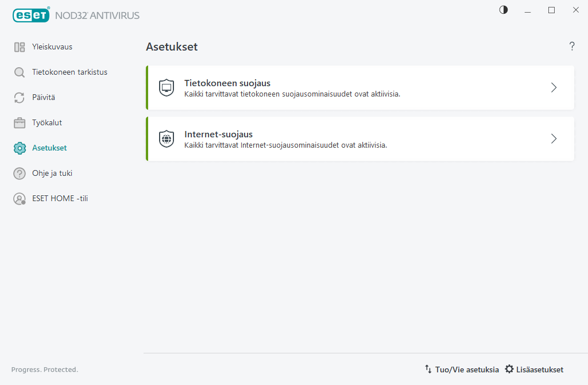The image size is (588, 385).
Task: Click the Ohje ja tuki question icon
Action: pyautogui.click(x=20, y=174)
